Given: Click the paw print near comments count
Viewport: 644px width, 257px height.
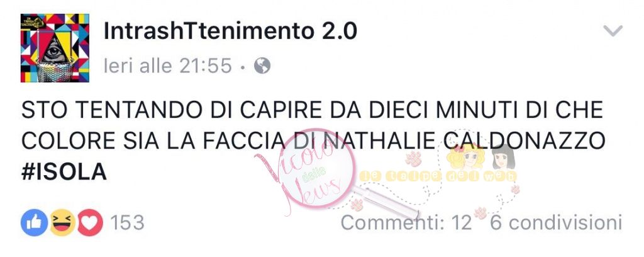Looking at the screenshot, I should coord(480,212).
